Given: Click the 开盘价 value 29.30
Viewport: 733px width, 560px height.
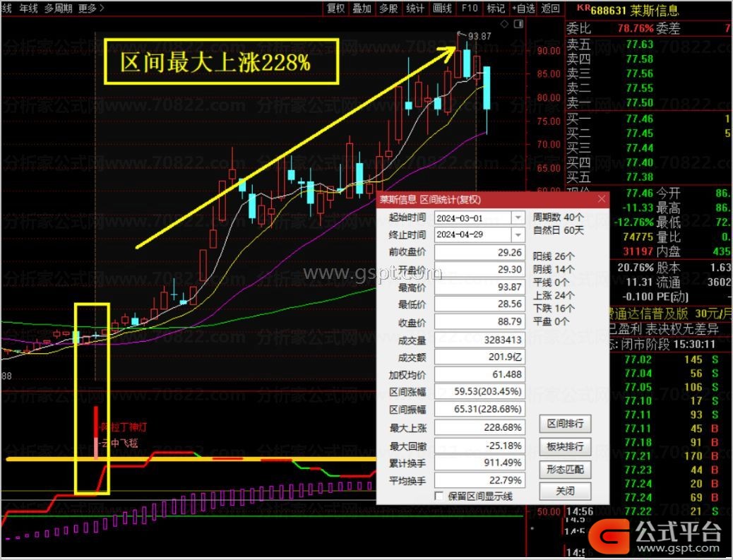Looking at the screenshot, I should pos(479,270).
